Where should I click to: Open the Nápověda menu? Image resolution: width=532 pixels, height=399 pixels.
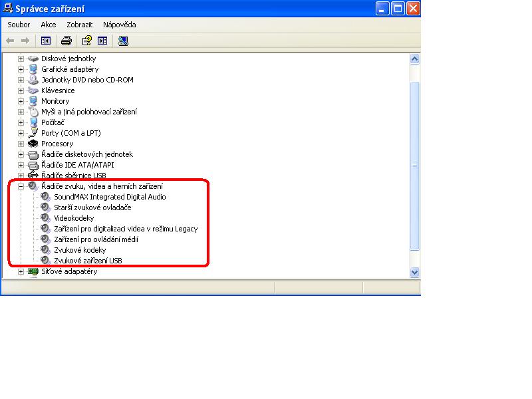120,25
